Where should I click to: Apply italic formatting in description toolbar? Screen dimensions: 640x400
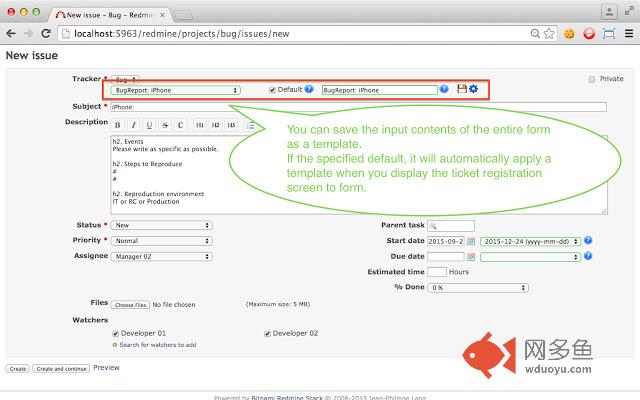coord(133,125)
